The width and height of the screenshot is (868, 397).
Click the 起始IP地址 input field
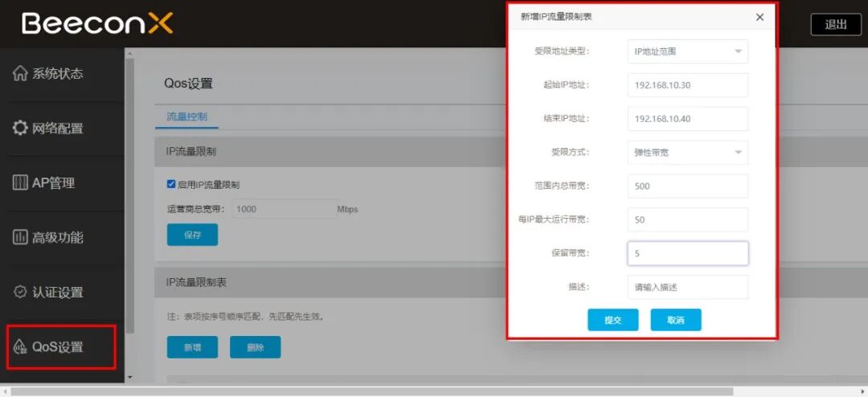pos(687,85)
